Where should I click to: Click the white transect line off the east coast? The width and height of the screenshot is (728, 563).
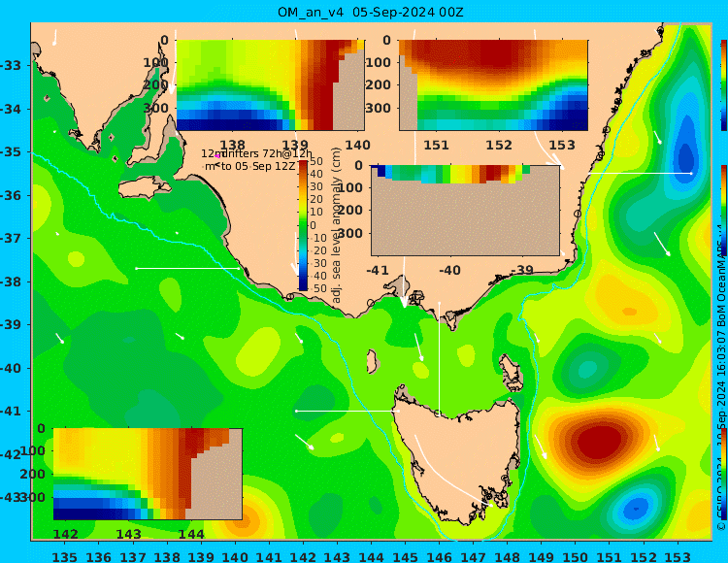click(x=641, y=173)
